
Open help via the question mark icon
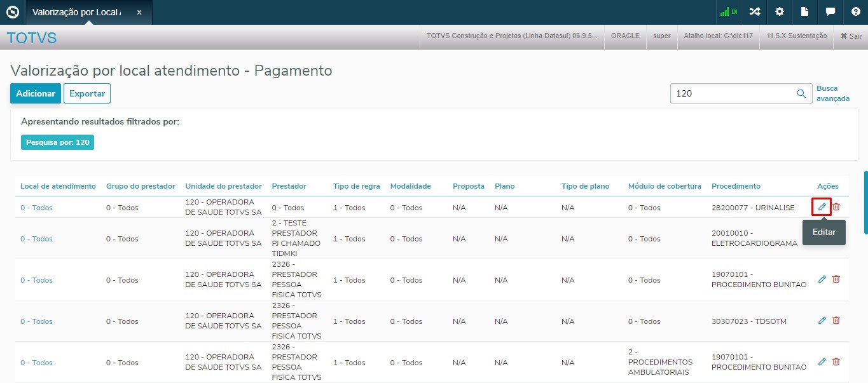(x=855, y=12)
